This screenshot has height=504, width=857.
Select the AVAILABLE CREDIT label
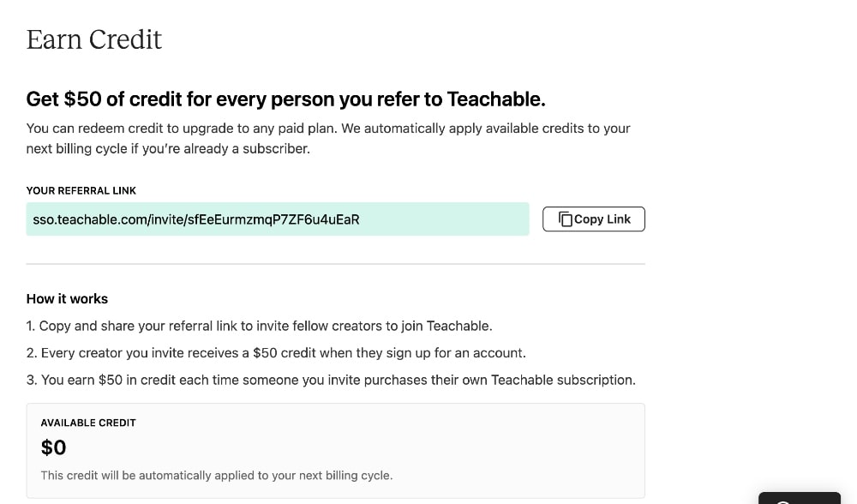pyautogui.click(x=88, y=422)
